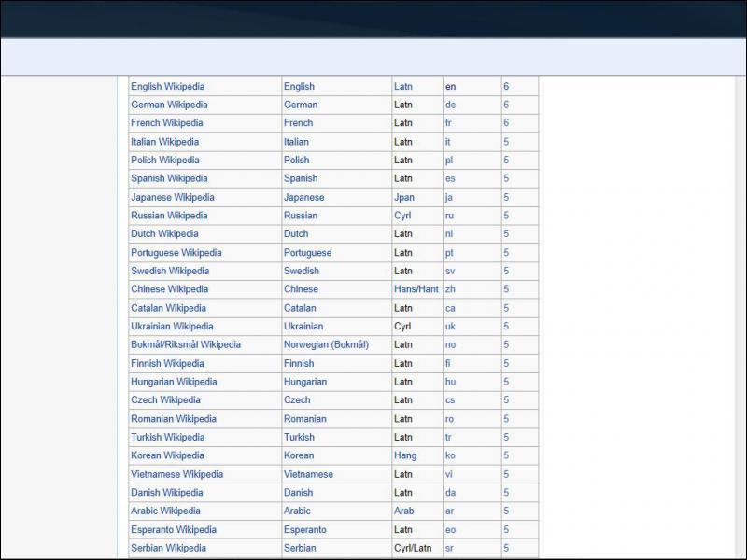The height and width of the screenshot is (560, 747).
Task: Open the Italian Wikipedia link
Action: (x=165, y=142)
